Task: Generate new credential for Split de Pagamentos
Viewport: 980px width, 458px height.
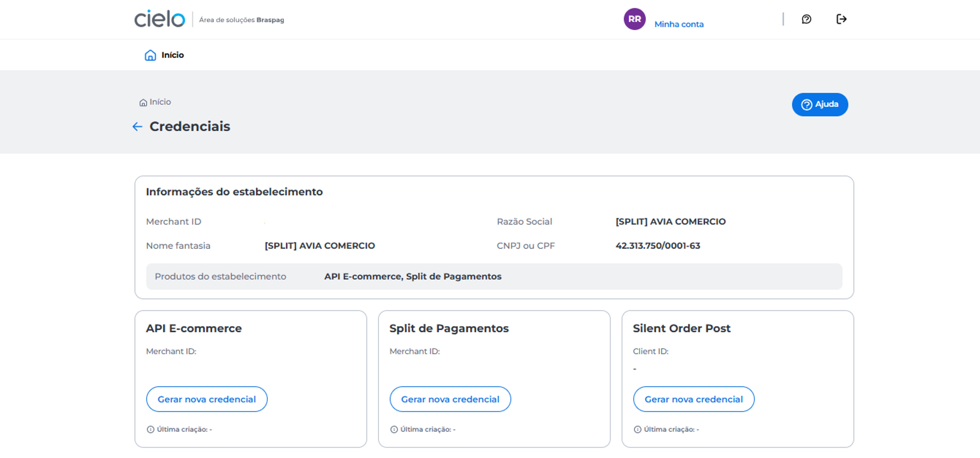Action: [450, 399]
